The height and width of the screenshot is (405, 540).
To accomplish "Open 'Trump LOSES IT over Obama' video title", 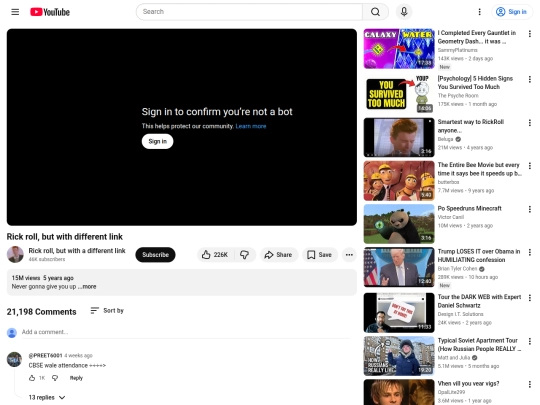I will click(x=479, y=256).
